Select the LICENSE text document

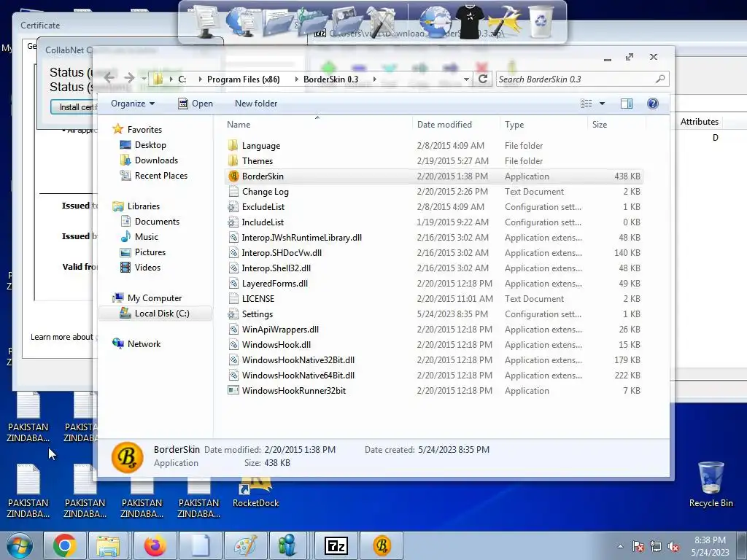pyautogui.click(x=258, y=298)
